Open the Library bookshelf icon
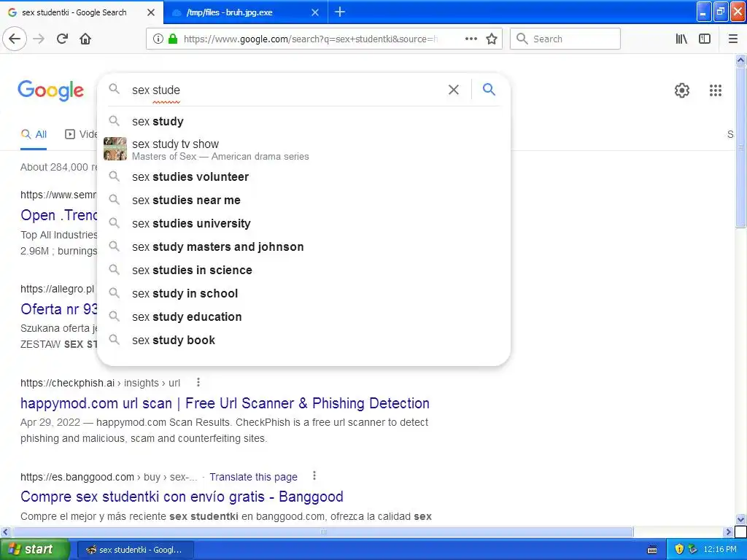Image resolution: width=747 pixels, height=560 pixels. click(682, 39)
